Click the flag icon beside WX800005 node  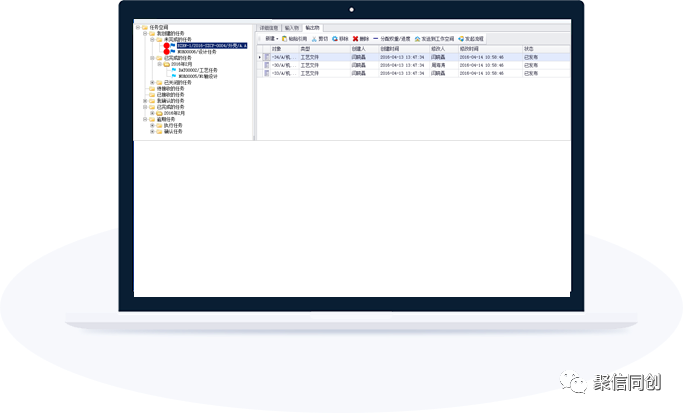pos(174,76)
